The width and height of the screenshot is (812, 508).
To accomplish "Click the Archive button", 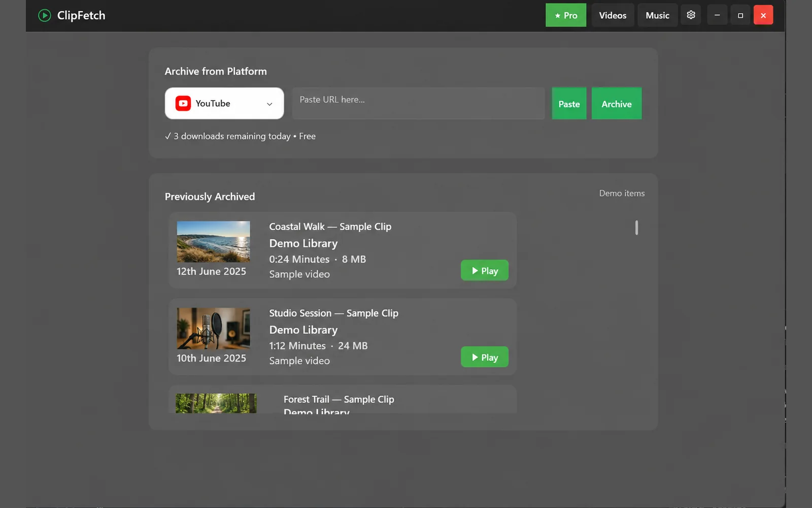I will point(617,104).
